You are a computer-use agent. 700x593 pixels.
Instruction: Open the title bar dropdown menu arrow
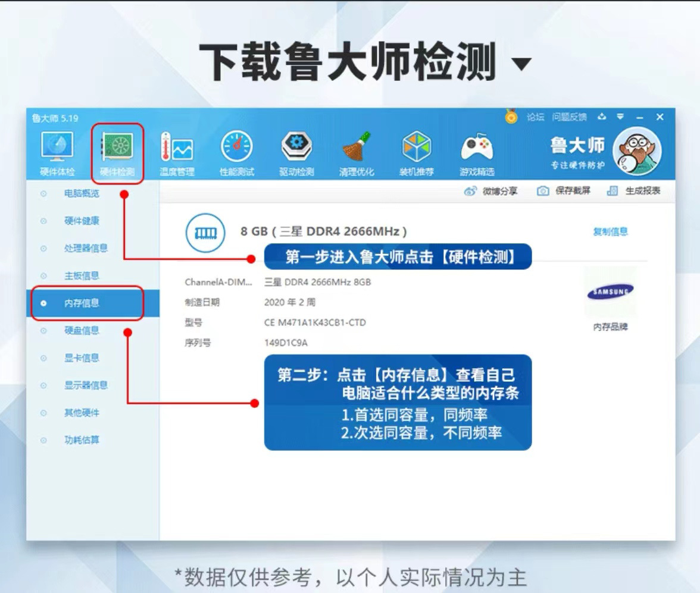point(620,117)
